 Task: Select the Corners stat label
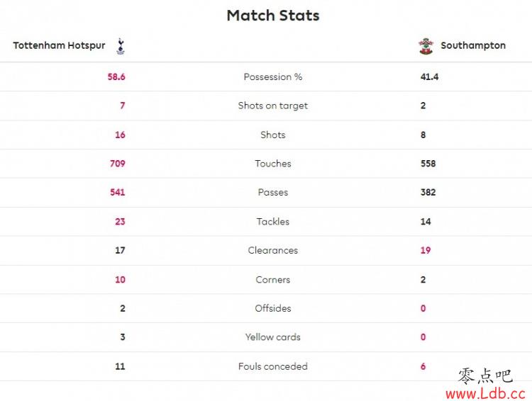[x=273, y=280]
